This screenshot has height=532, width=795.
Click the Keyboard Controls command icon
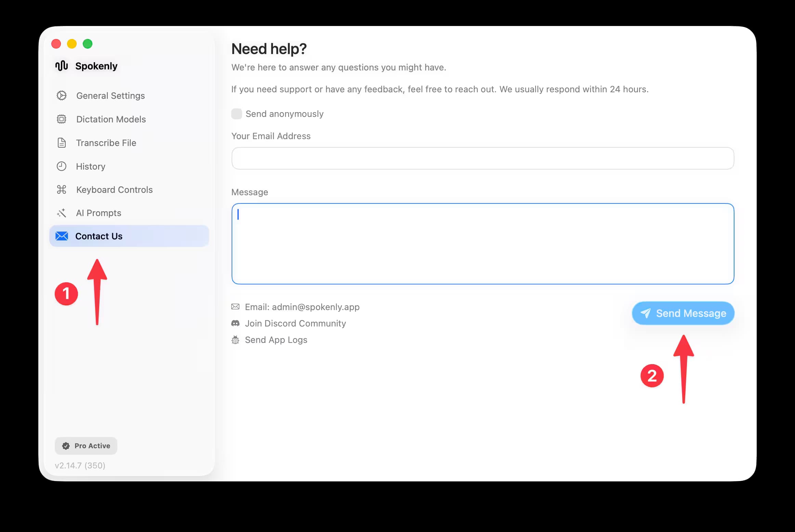[x=62, y=189]
